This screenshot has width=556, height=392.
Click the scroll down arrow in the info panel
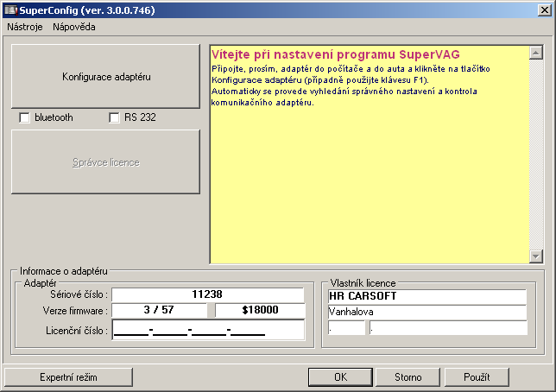[536, 256]
